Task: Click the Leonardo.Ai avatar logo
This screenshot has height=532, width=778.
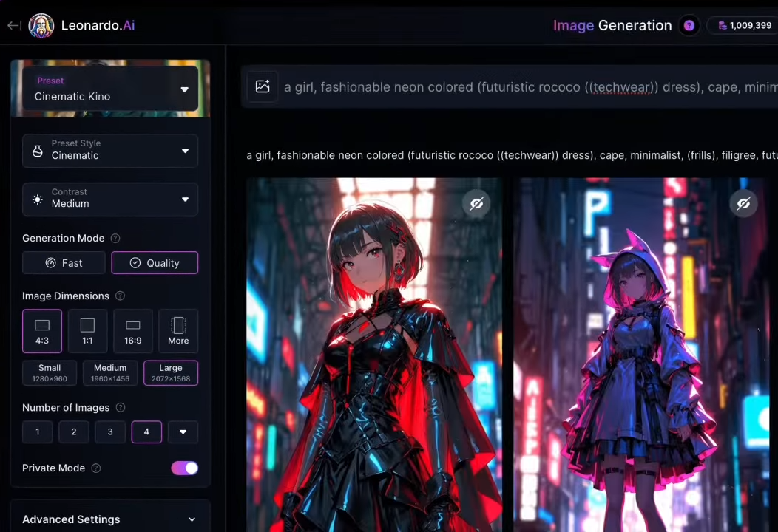Action: (41, 26)
